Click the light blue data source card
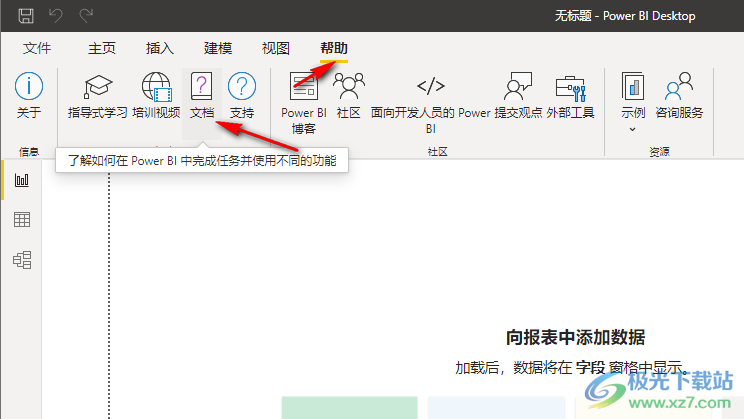The height and width of the screenshot is (419, 744). click(x=496, y=408)
